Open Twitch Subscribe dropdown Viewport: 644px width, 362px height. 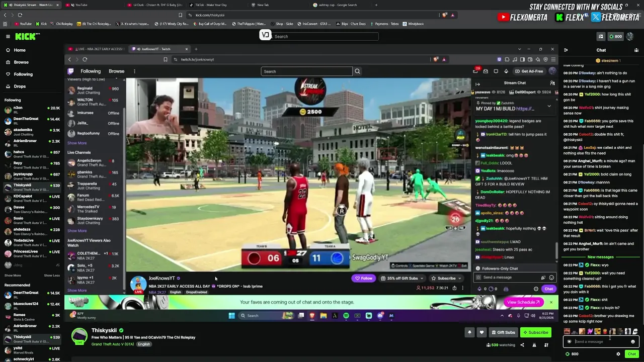446,279
